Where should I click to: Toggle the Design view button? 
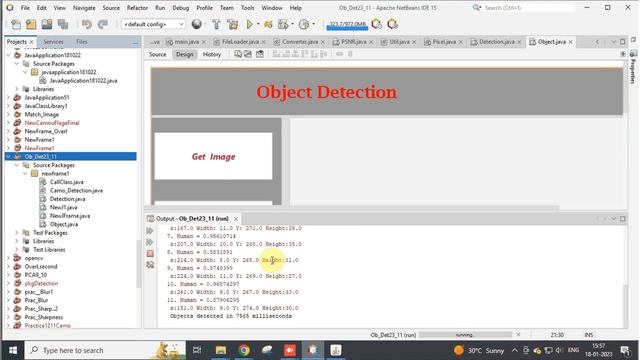(x=184, y=54)
